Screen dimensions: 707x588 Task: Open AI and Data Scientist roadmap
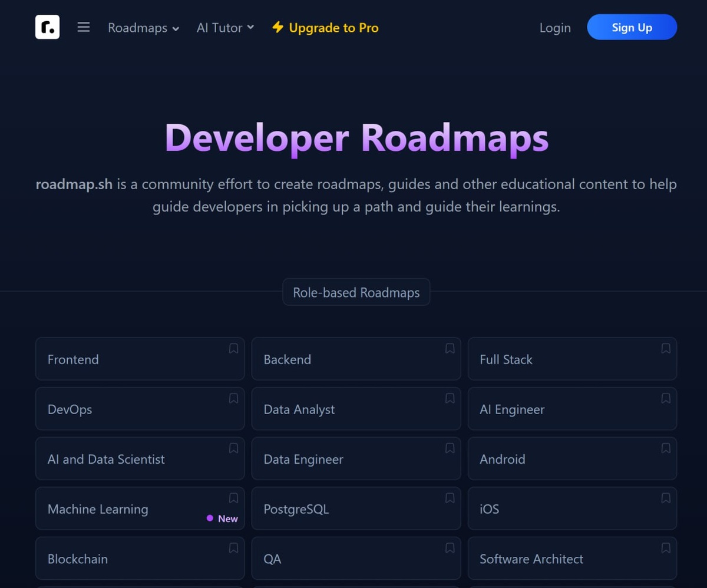click(140, 458)
